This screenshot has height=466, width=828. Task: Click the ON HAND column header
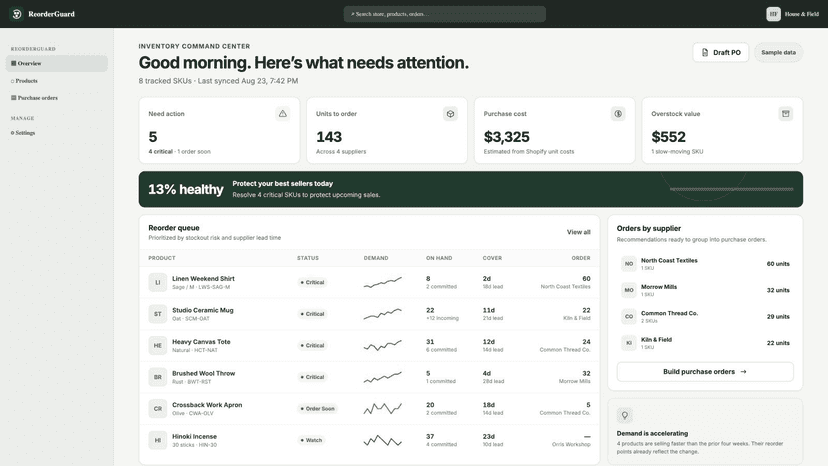tap(439, 258)
